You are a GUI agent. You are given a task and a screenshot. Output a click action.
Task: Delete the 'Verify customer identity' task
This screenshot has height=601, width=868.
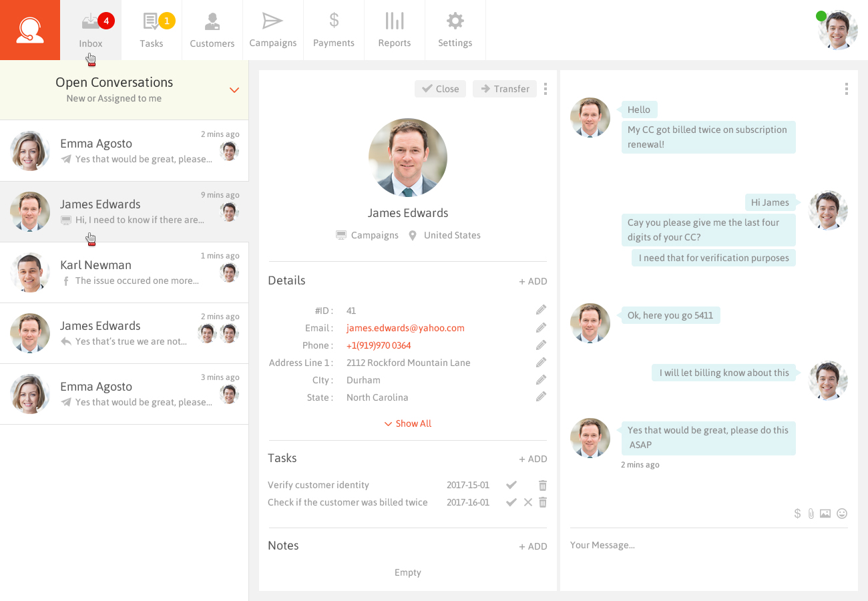543,485
